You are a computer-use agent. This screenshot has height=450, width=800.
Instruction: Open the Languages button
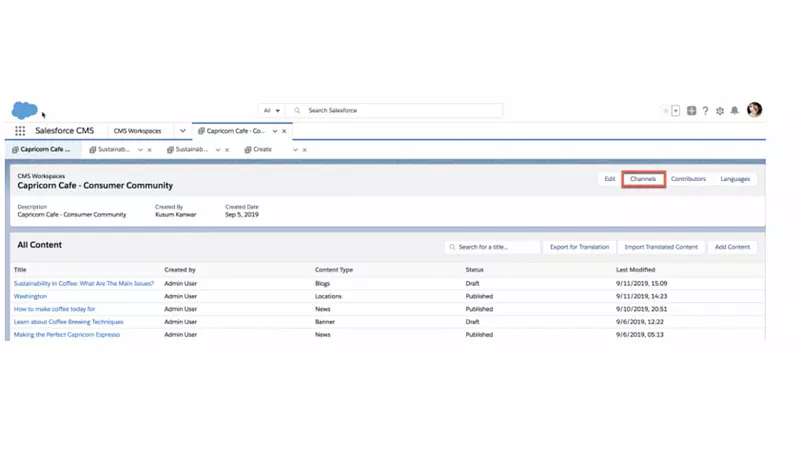tap(735, 179)
